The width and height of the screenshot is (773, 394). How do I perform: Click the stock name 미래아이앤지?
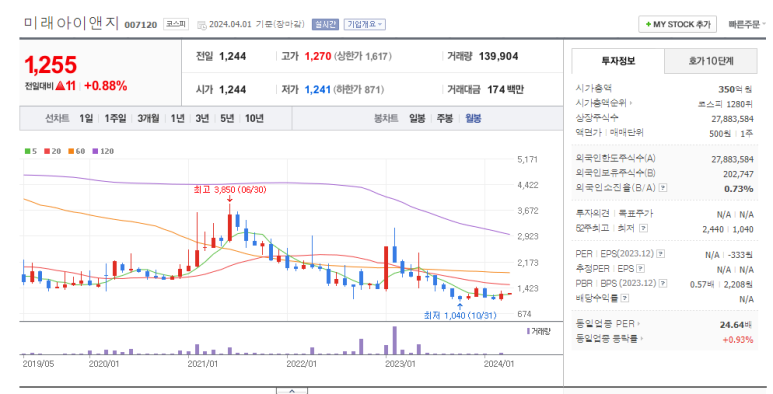coord(71,23)
